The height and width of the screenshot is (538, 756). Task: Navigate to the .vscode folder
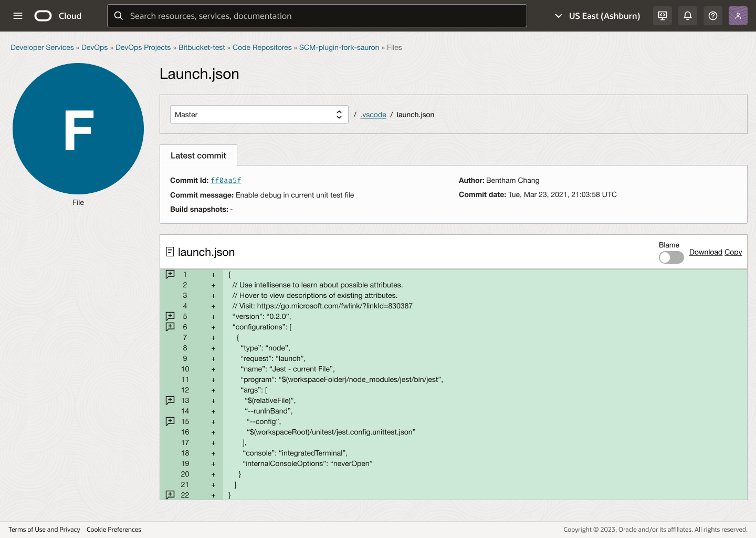[373, 115]
